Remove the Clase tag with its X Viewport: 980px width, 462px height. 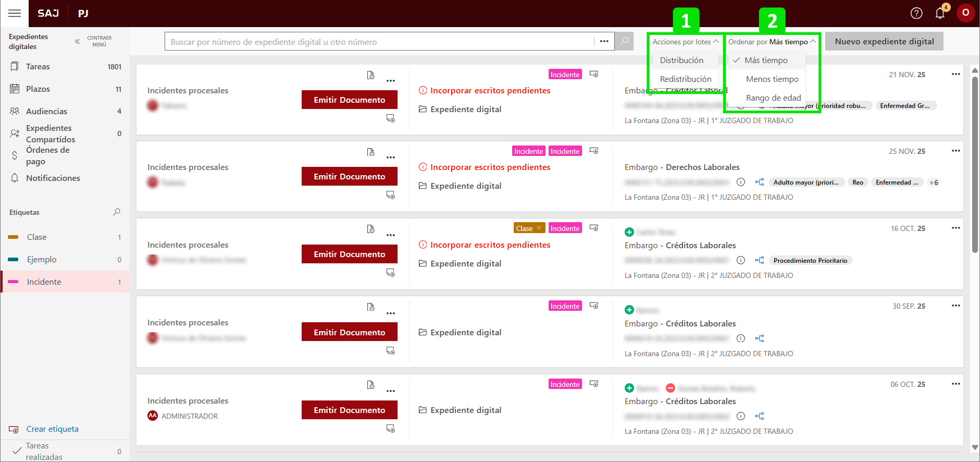click(x=539, y=228)
